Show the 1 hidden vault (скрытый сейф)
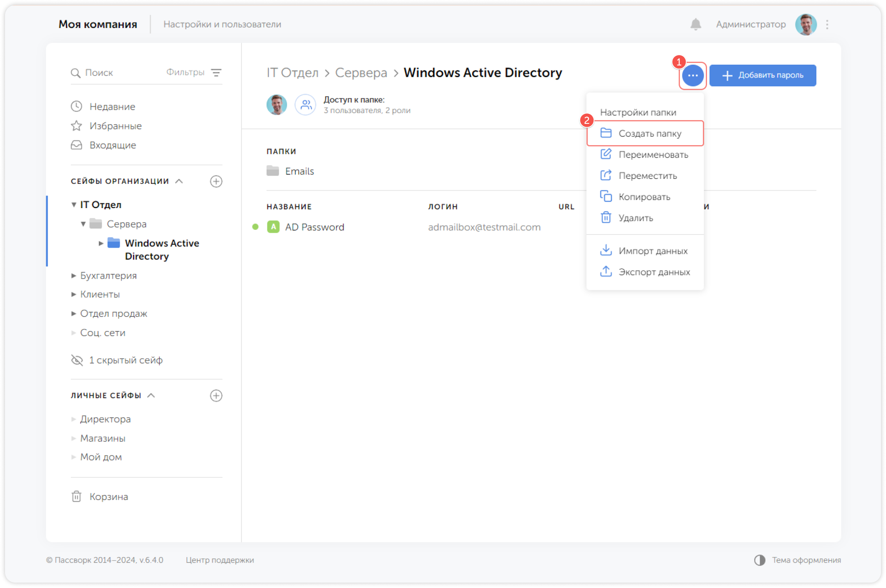 click(x=125, y=360)
